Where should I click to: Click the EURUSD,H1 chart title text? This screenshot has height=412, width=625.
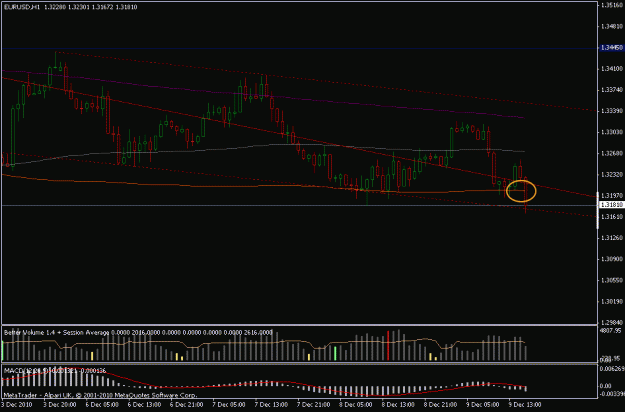22,7
